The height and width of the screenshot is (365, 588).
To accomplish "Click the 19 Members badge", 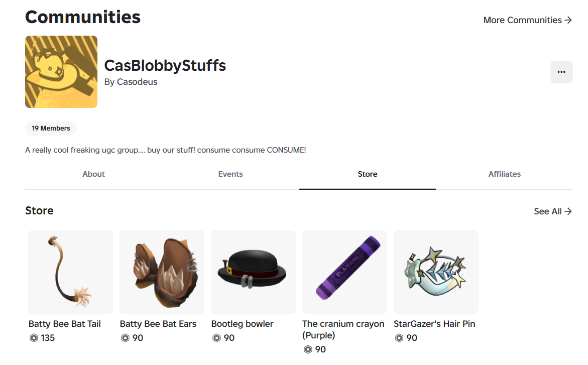I will point(51,129).
